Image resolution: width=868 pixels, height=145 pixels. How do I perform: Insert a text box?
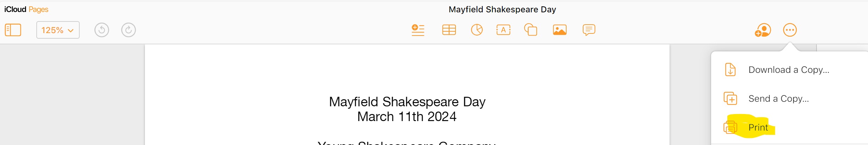pos(503,30)
